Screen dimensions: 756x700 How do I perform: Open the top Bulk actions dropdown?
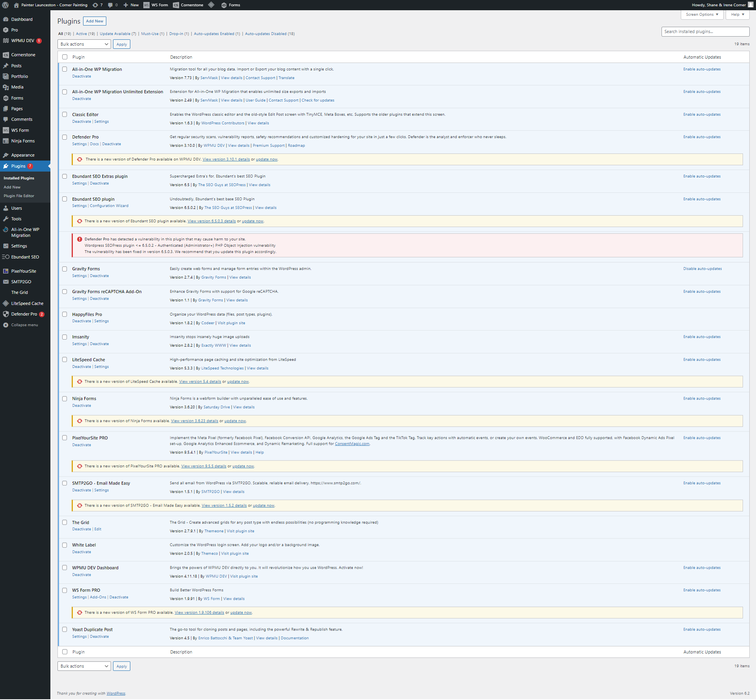84,44
